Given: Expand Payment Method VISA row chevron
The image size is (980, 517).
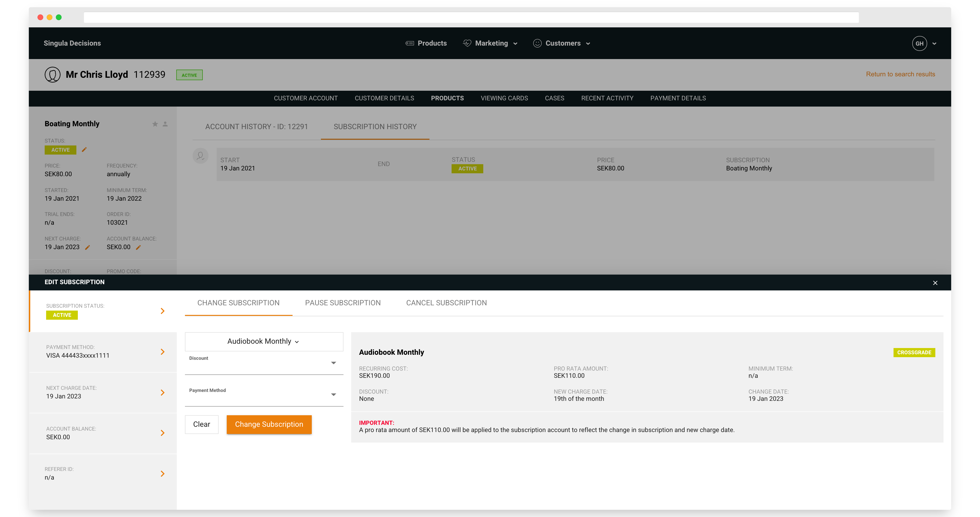Looking at the screenshot, I should point(162,352).
